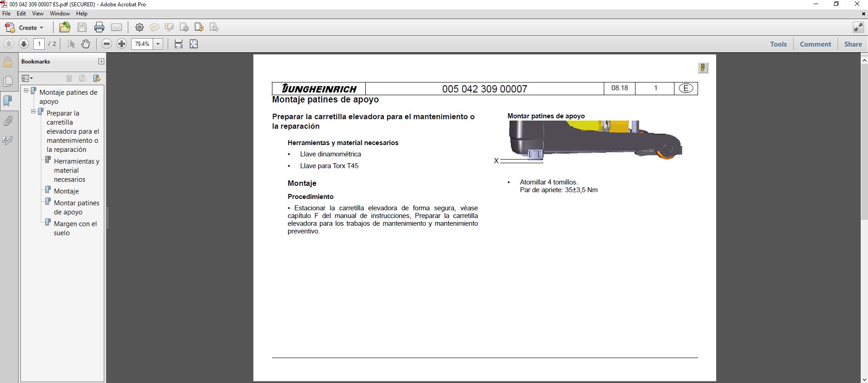Image resolution: width=868 pixels, height=383 pixels.
Task: Open the gear customize icon in toolbar
Action: (140, 28)
